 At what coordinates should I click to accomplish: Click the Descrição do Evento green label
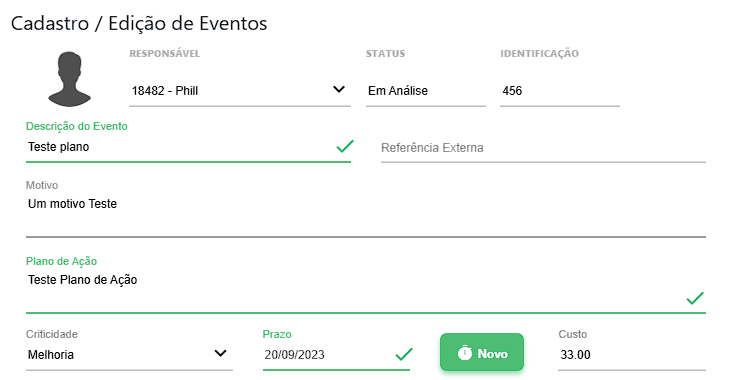[x=77, y=126]
